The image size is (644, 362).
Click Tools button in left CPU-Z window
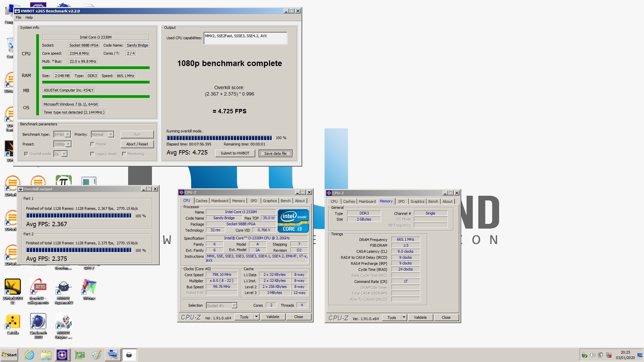(244, 317)
